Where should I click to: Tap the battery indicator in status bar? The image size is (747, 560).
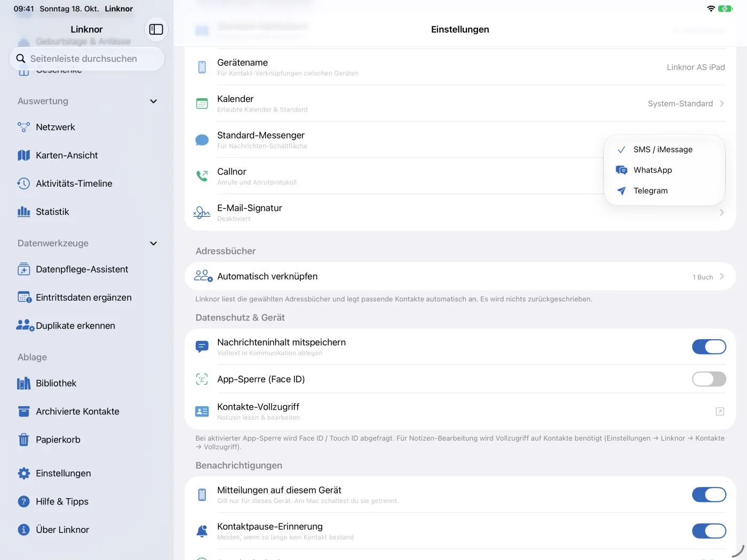click(x=725, y=9)
